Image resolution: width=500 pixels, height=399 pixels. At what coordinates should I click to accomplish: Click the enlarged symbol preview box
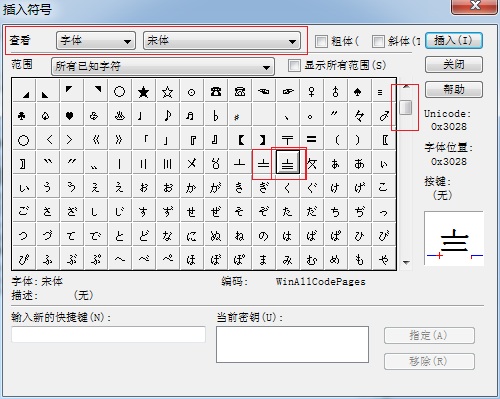(454, 238)
